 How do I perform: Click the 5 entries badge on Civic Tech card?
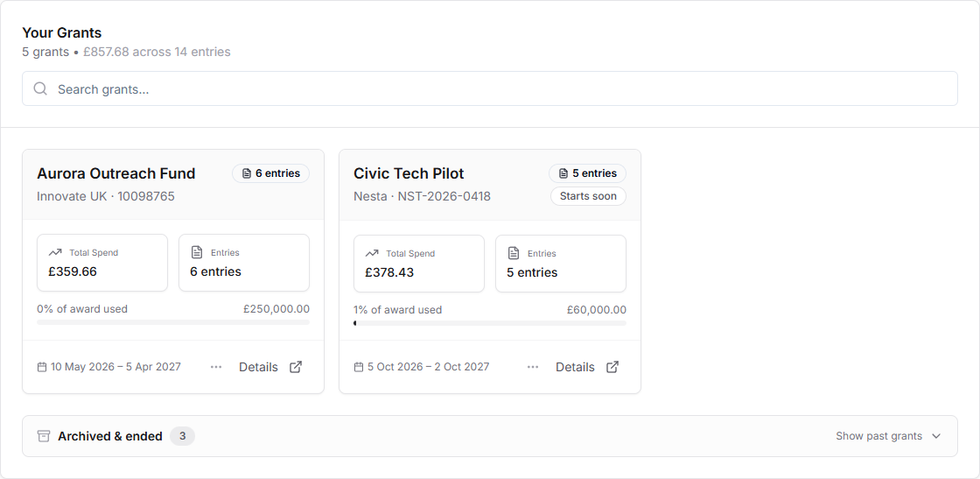pyautogui.click(x=587, y=173)
